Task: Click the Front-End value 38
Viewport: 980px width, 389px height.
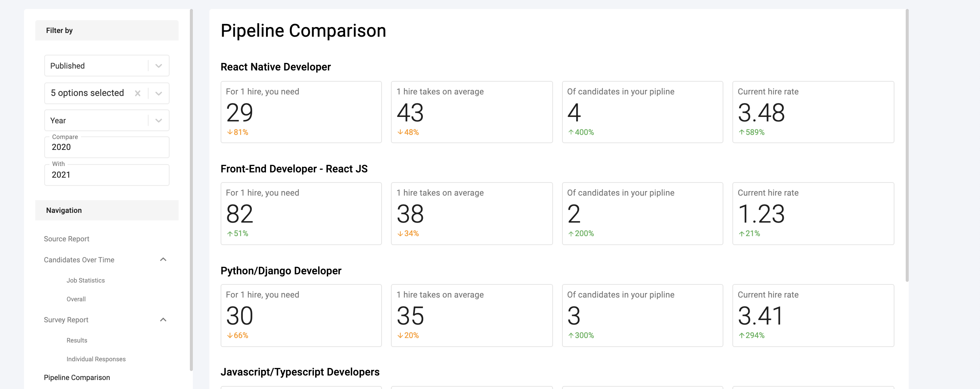Action: pos(410,214)
